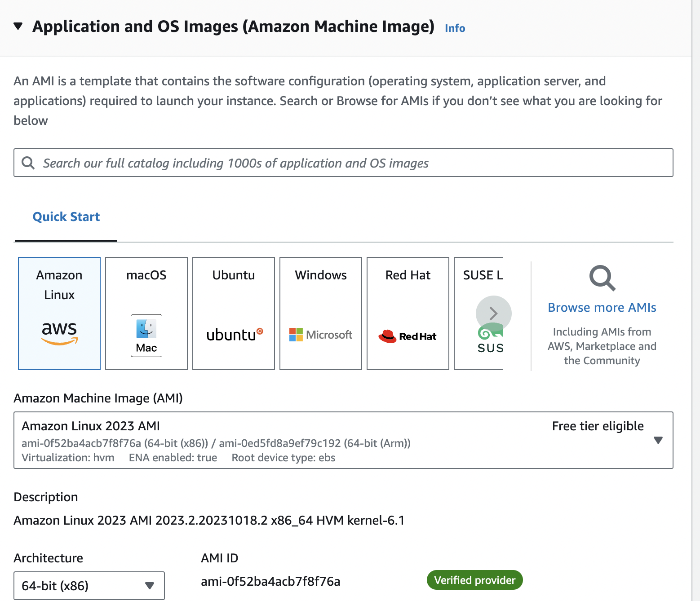Select the Windows AMI card
Viewport: 700px width, 601px height.
point(321,314)
